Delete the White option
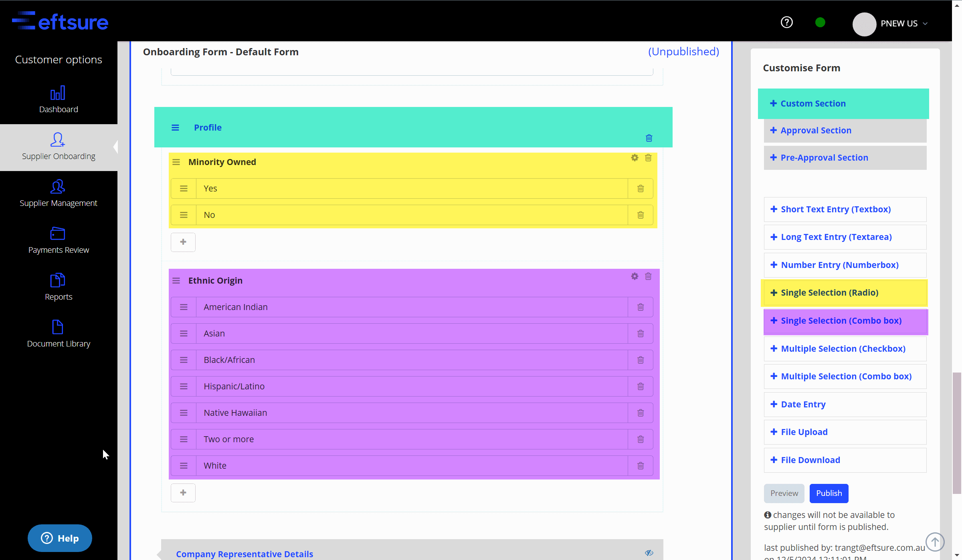This screenshot has width=962, height=560. [641, 465]
